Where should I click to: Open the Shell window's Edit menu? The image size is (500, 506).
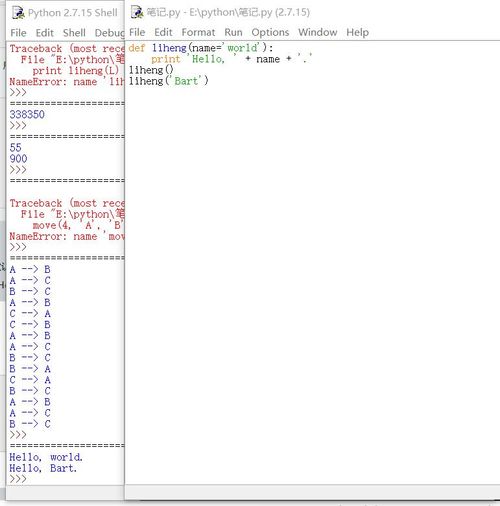(45, 33)
